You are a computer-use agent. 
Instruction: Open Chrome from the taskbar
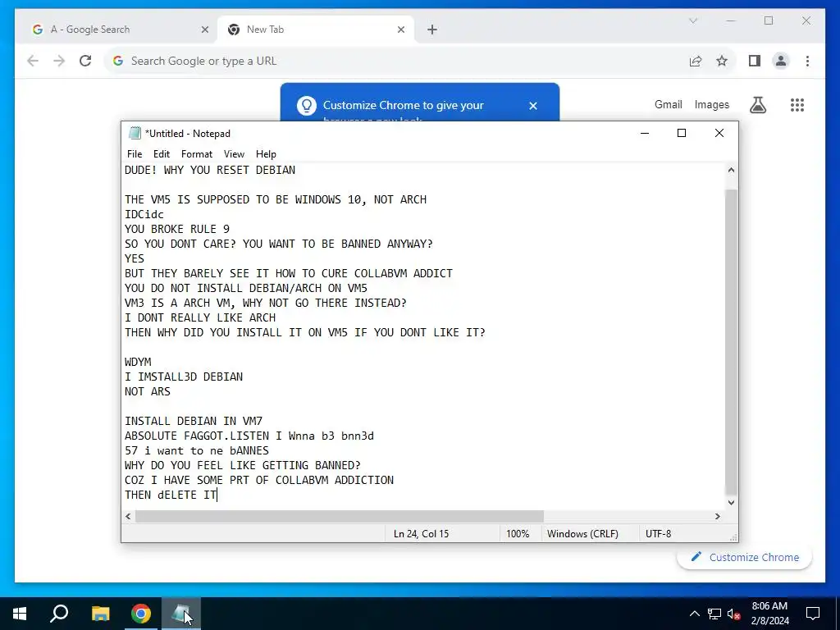coord(141,614)
